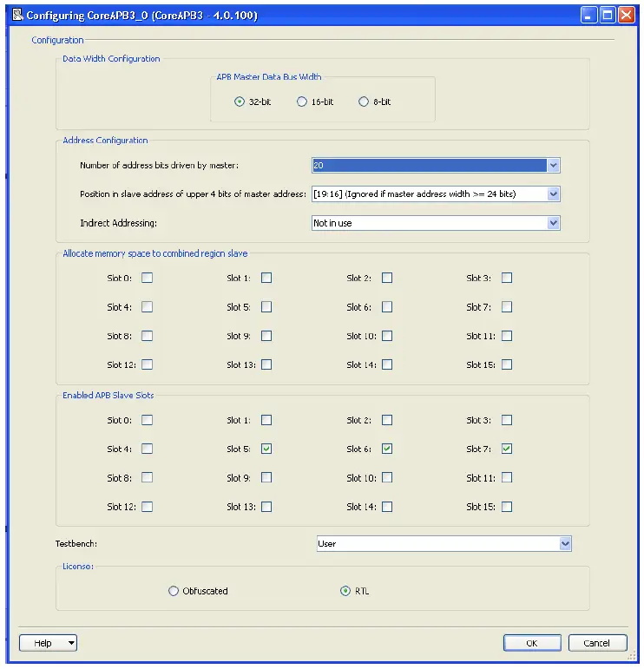Check combined region Slot 7
644x669 pixels.
(x=507, y=307)
